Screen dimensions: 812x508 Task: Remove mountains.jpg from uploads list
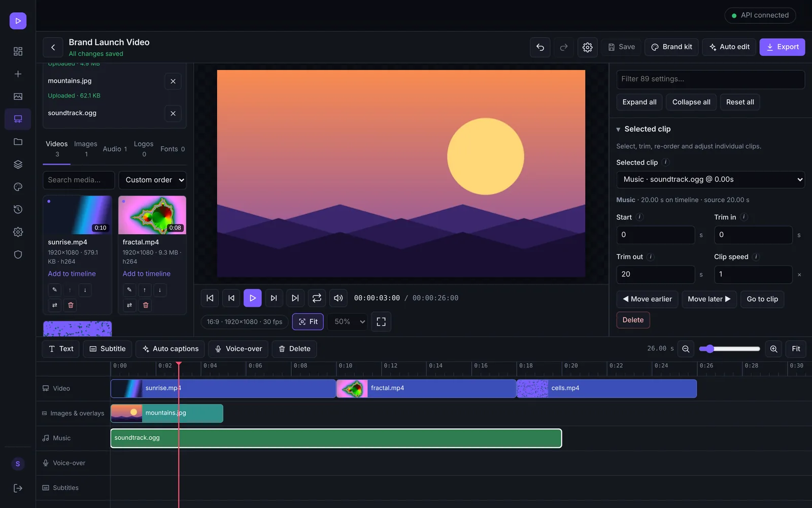(x=173, y=81)
